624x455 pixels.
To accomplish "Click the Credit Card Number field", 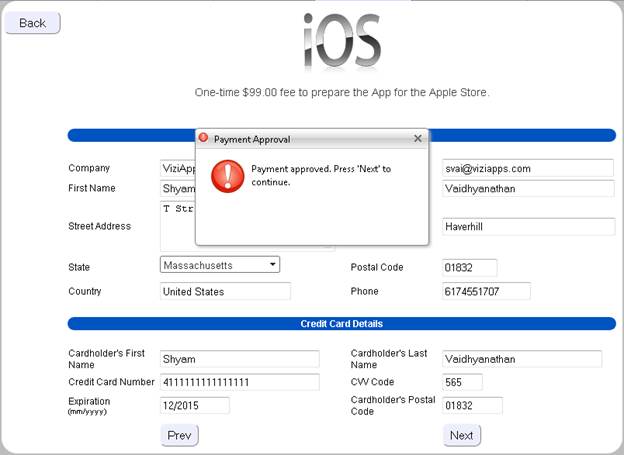I will (x=240, y=382).
